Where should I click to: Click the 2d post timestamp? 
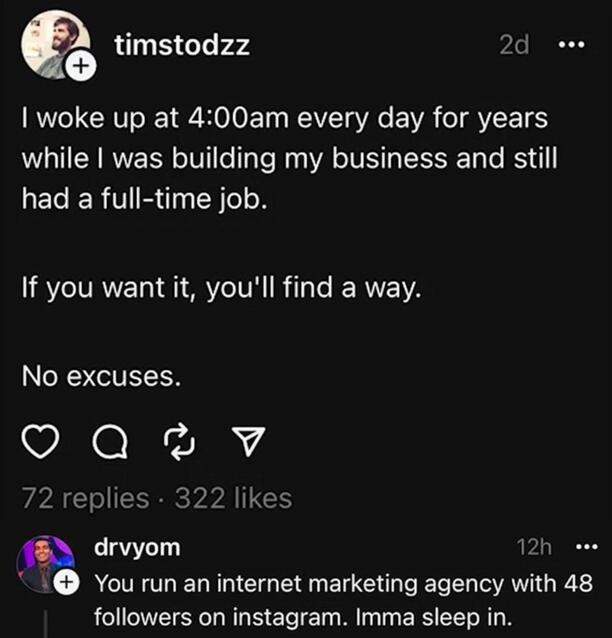pos(513,46)
